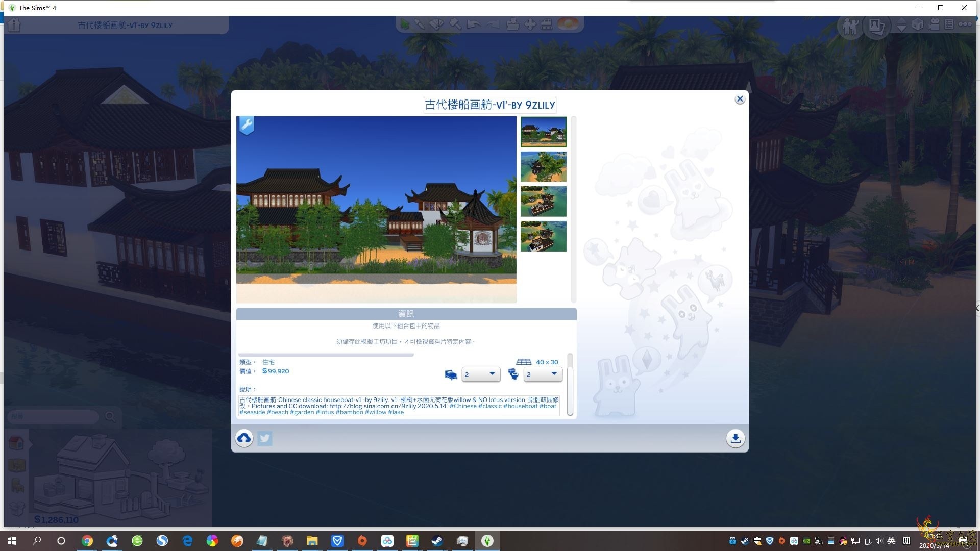Click the 資訊 info section header
Viewport: 980px width, 551px height.
click(406, 314)
